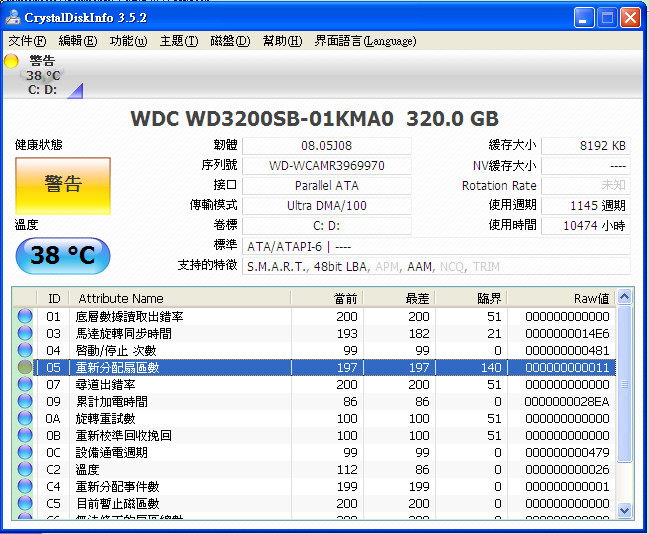
Task: Select the 目前暫止磁區數 row
Action: (315, 503)
